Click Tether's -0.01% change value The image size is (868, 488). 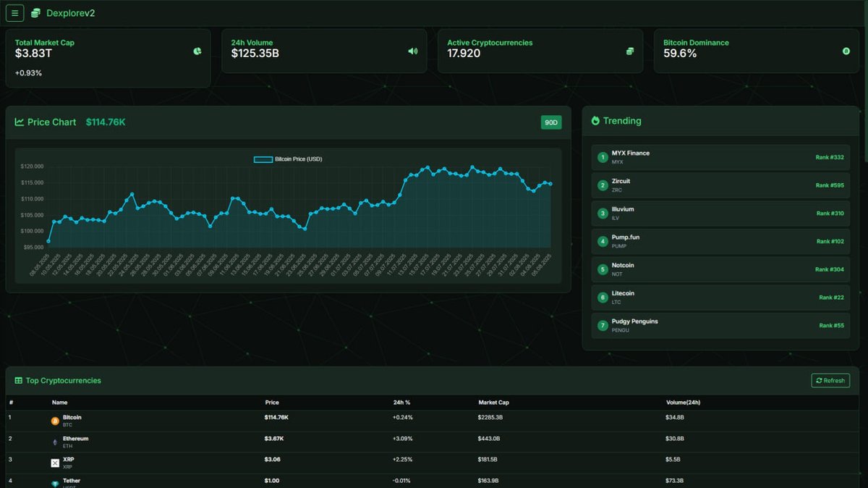[401, 481]
